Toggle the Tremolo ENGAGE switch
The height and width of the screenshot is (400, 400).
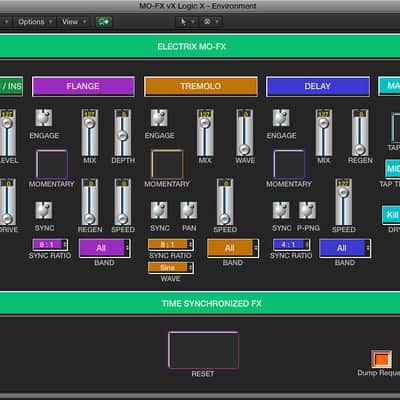tap(159, 118)
